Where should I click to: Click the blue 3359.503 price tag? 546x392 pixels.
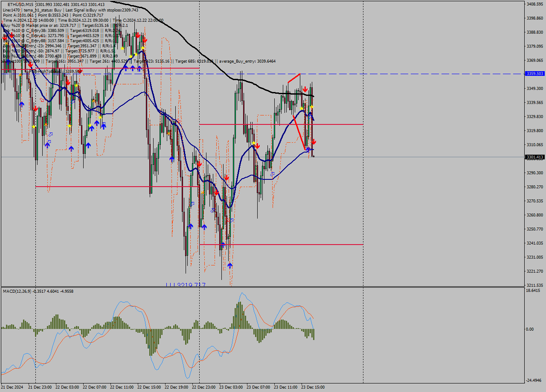[x=535, y=74]
